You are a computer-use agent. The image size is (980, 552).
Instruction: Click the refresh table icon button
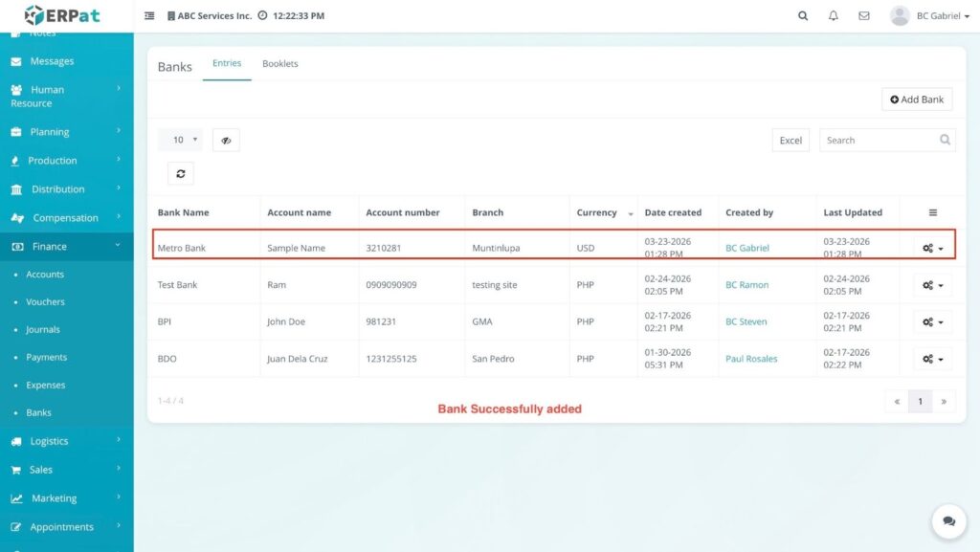pos(180,173)
